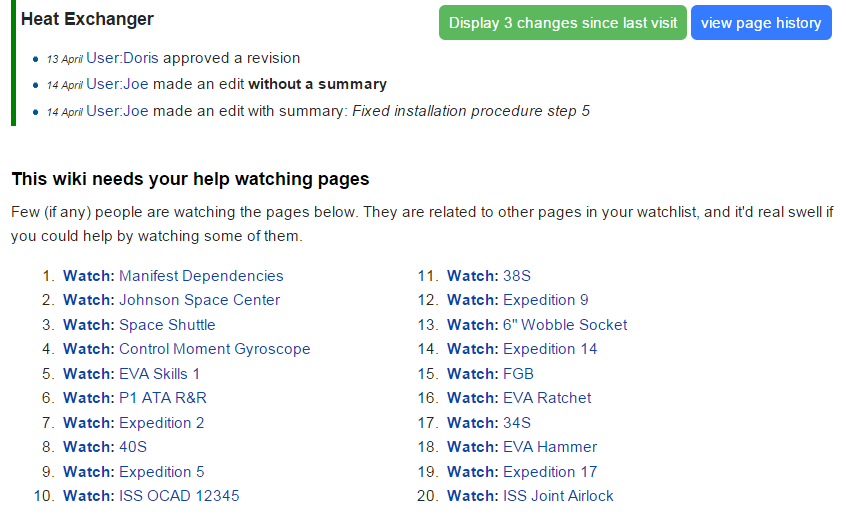Click 'Fixed installation procedure step 5' summary text
Image resolution: width=846 pixels, height=514 pixels.
471,111
